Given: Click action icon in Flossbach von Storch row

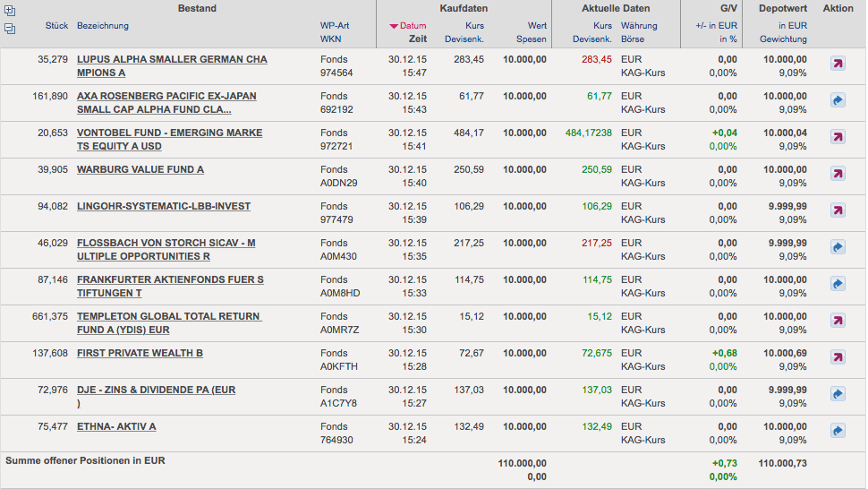Looking at the screenshot, I should pyautogui.click(x=838, y=247).
